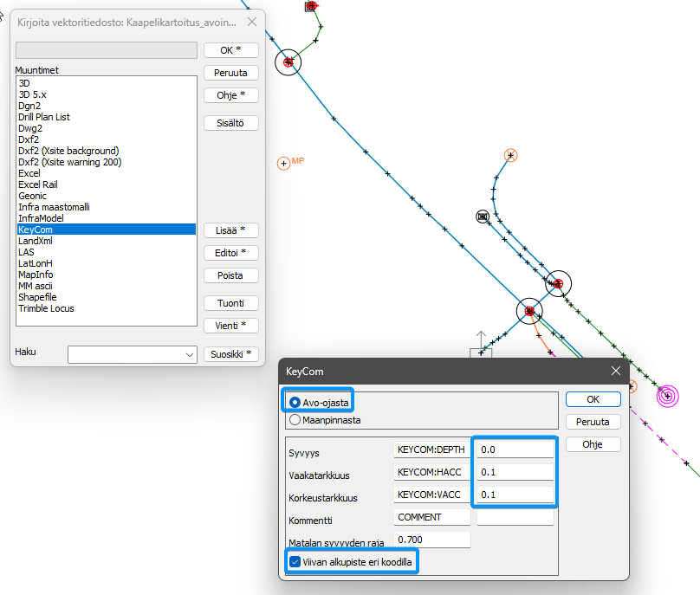Add to favorites with Suosikki * button
700x595 pixels.
tap(231, 354)
